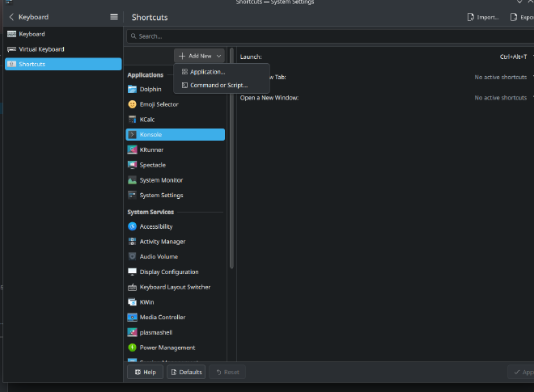This screenshot has height=392, width=534.
Task: Choose Application... from the Add New menu
Action: 207,72
